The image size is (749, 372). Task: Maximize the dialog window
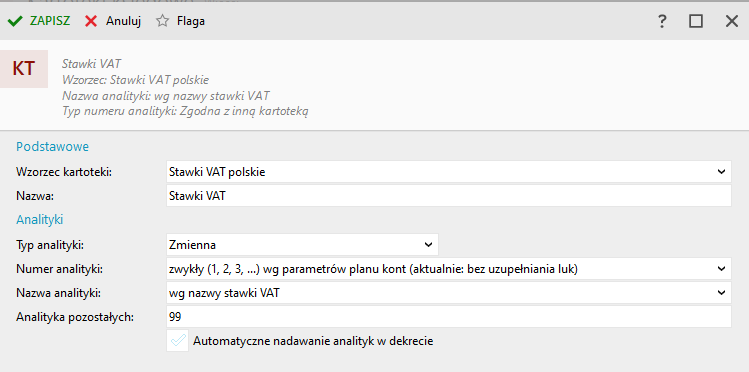[696, 21]
